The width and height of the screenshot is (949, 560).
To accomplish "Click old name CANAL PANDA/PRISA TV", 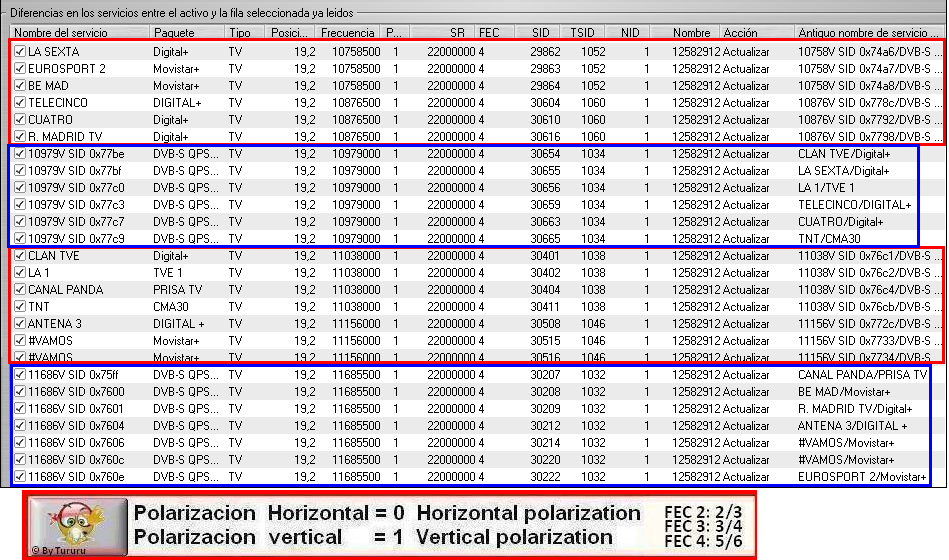I will tap(862, 375).
